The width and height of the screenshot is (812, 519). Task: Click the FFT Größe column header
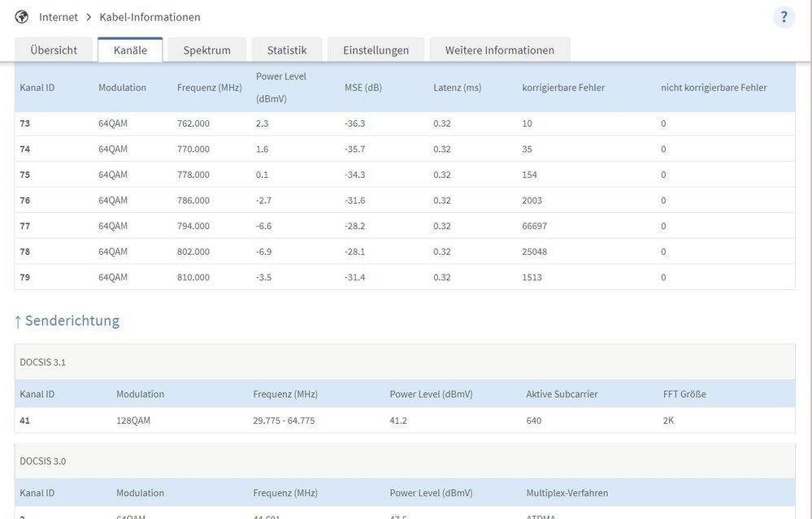click(x=684, y=394)
